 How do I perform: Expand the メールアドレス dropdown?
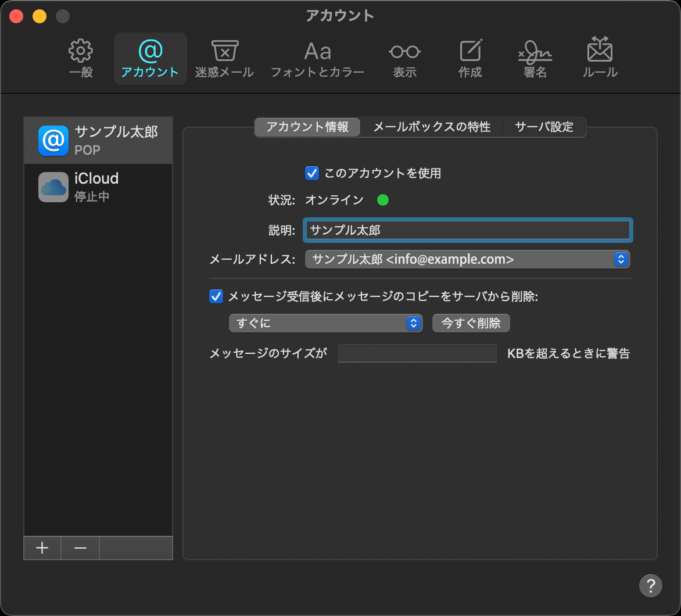467,259
